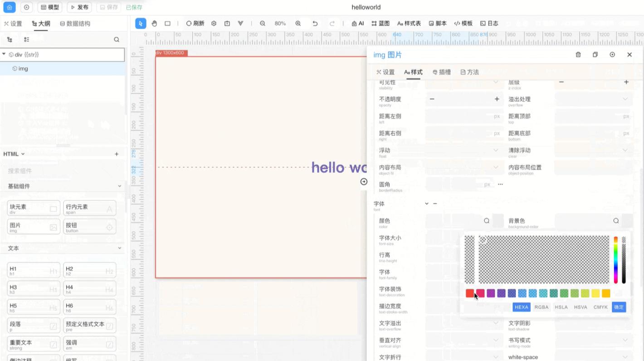The width and height of the screenshot is (644, 361).
Task: Click the 刷新 refresh button
Action: pos(195,24)
